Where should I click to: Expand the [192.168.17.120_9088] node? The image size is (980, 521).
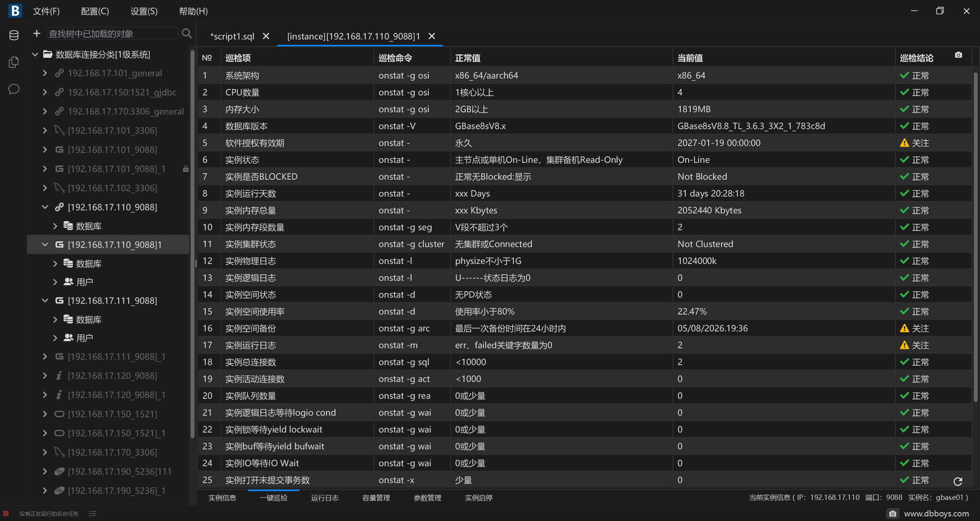click(45, 375)
